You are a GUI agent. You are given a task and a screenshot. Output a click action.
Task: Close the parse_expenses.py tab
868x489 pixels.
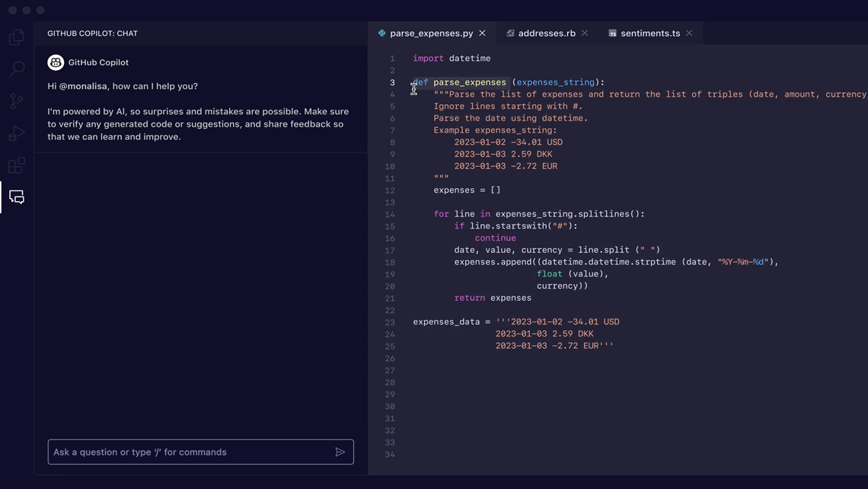[x=482, y=34]
